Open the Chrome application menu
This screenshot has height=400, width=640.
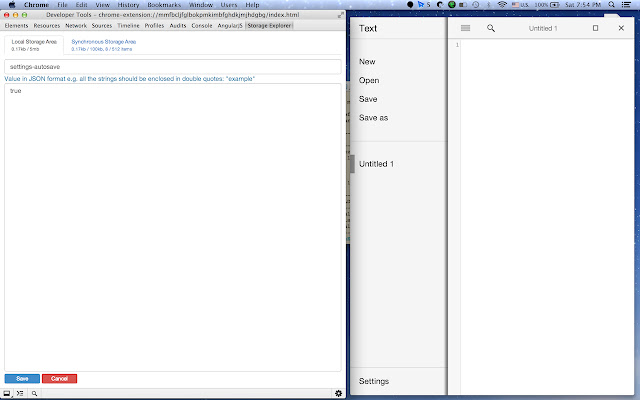(36, 4)
